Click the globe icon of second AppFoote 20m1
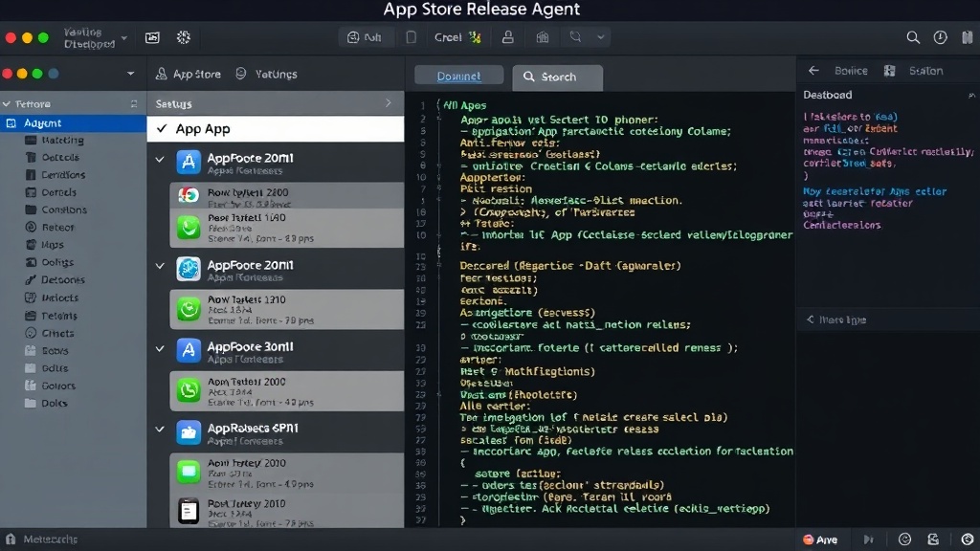The height and width of the screenshot is (551, 980). 189,269
